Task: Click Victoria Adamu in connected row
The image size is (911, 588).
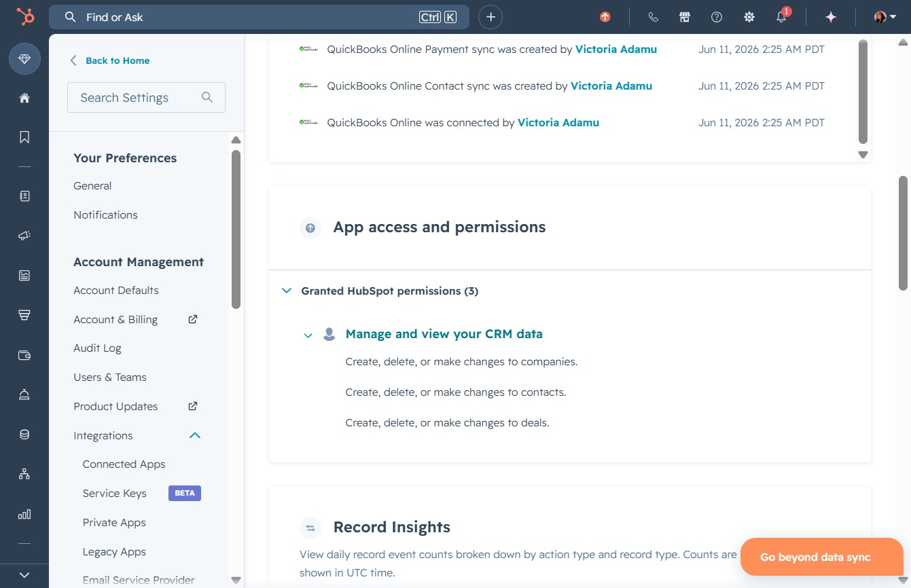Action: 558,123
